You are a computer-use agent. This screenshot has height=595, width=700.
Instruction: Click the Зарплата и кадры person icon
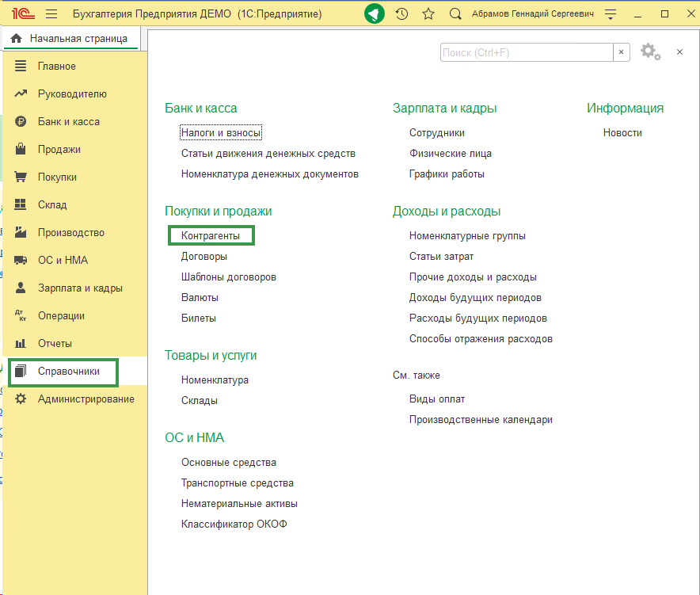(21, 288)
